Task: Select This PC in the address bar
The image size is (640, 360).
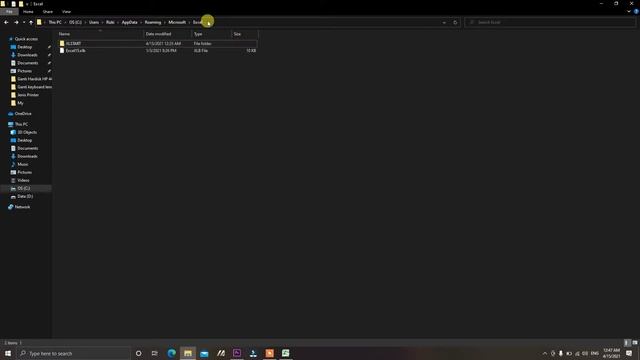Action: pos(55,22)
